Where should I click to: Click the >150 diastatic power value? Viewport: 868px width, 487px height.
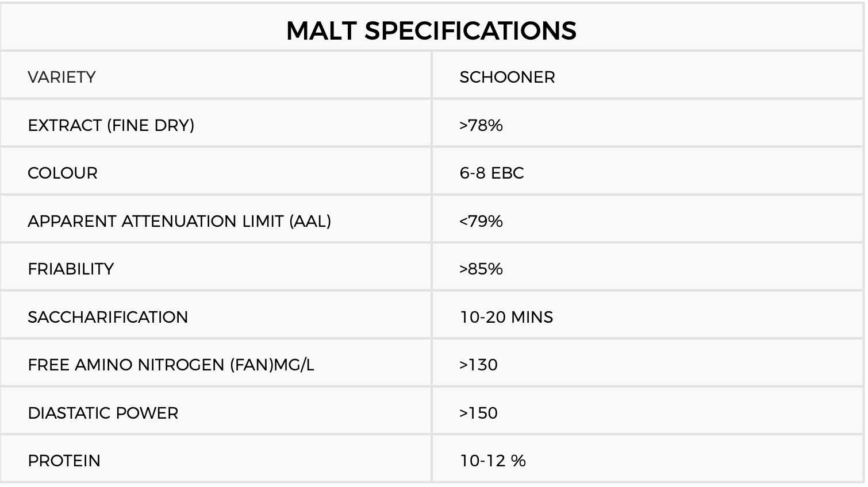478,413
